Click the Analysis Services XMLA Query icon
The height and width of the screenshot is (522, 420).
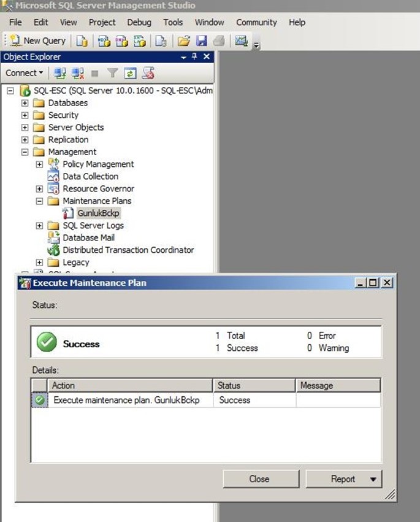pyautogui.click(x=139, y=41)
